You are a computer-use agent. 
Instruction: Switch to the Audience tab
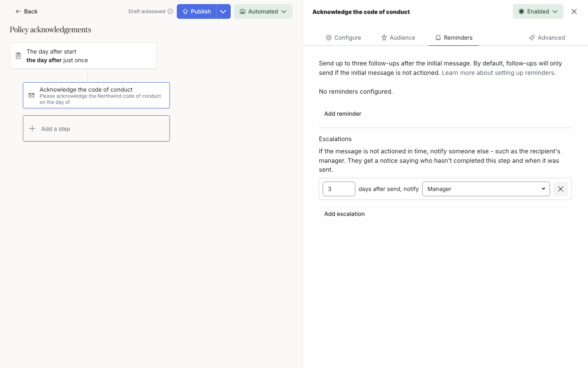click(x=398, y=38)
